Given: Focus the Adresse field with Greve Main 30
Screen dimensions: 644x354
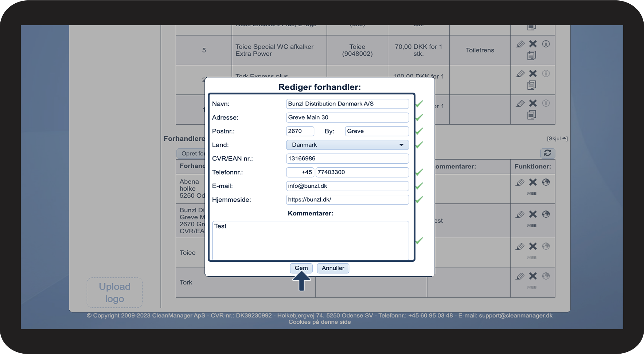Looking at the screenshot, I should point(347,117).
